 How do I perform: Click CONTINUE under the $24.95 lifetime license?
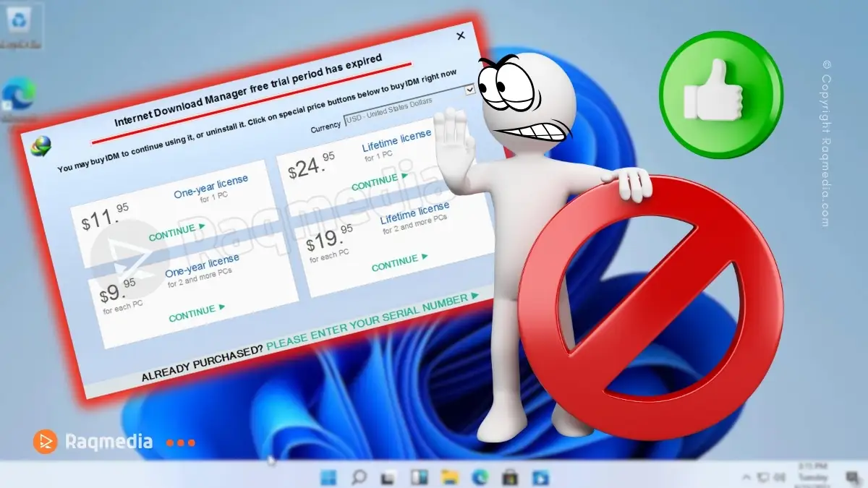[376, 179]
